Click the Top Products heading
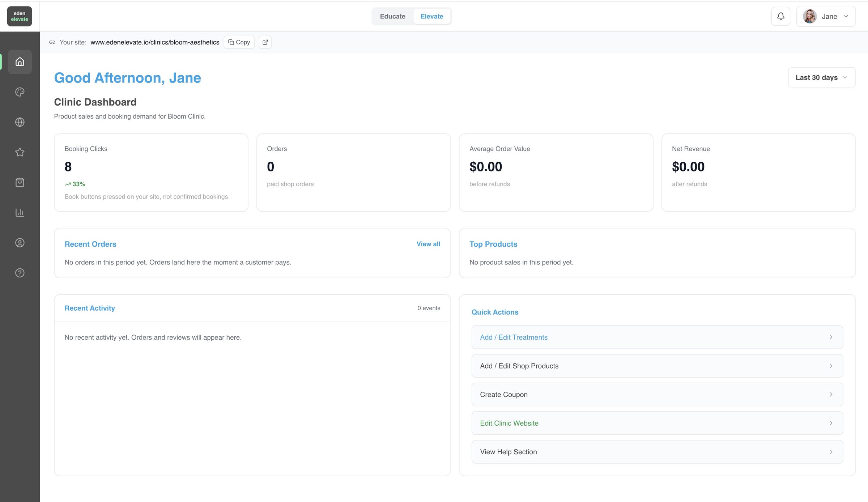The width and height of the screenshot is (868, 502). (493, 244)
